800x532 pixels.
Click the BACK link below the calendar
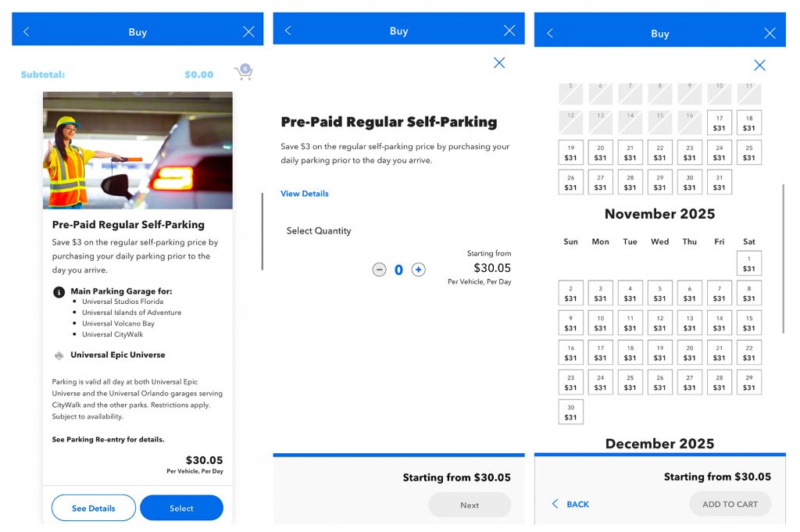coord(571,504)
